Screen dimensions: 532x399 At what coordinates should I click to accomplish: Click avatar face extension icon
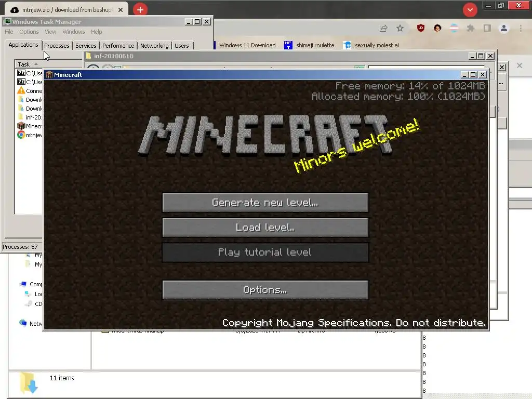[437, 28]
